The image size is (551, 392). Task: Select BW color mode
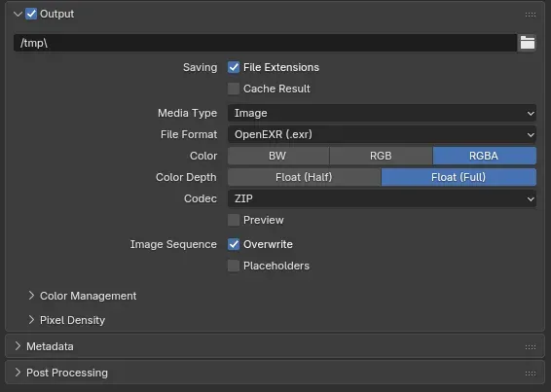coord(278,156)
